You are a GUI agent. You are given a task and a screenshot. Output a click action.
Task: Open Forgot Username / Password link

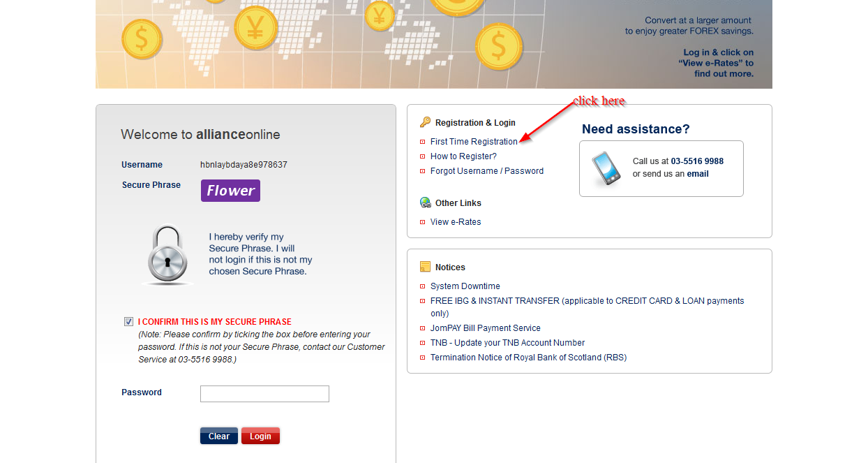[487, 171]
